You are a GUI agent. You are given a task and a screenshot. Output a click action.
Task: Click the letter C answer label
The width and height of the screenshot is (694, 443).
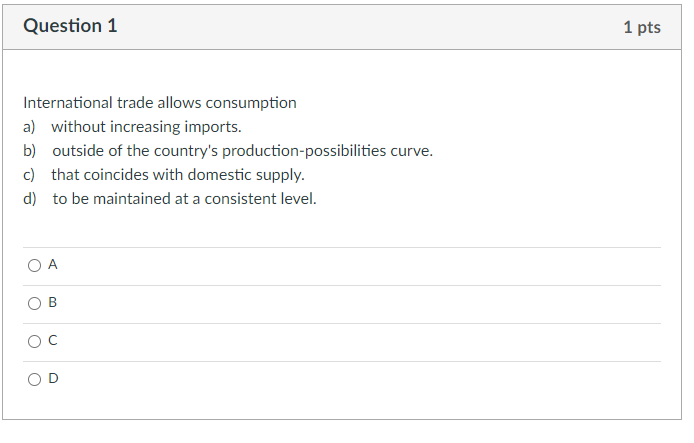point(53,341)
